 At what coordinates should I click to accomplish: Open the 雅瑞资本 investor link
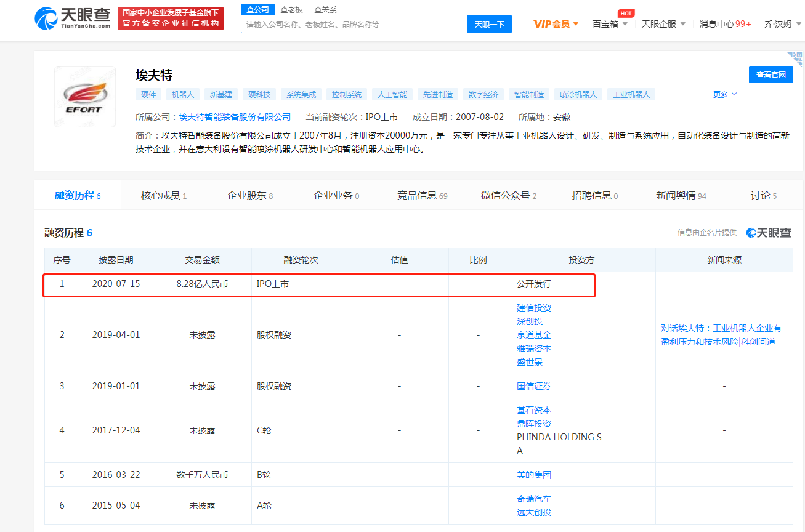tap(534, 349)
